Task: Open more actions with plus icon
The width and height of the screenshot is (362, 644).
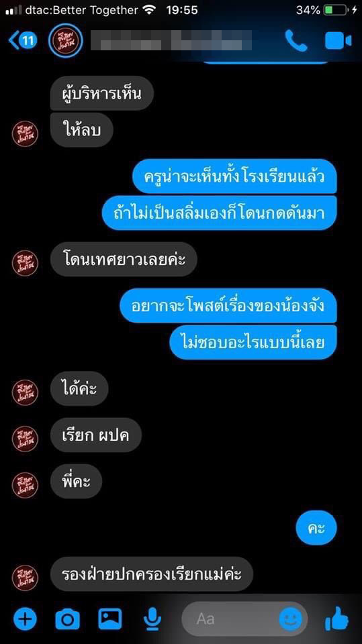Action: pos(25,618)
